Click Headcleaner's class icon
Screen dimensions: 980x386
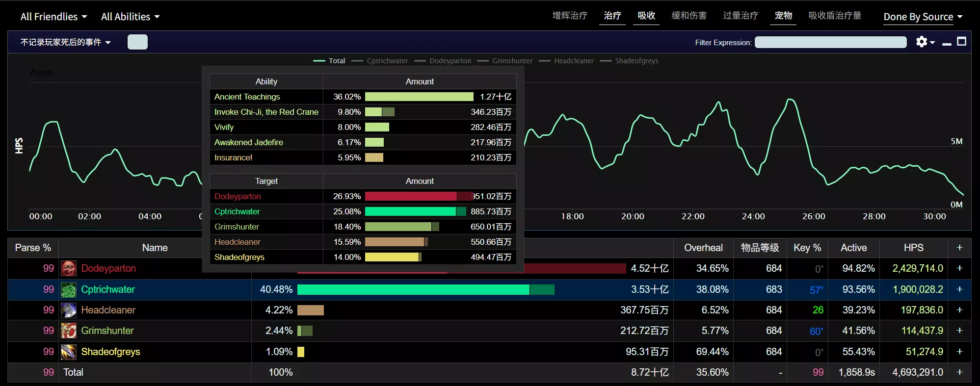(69, 310)
